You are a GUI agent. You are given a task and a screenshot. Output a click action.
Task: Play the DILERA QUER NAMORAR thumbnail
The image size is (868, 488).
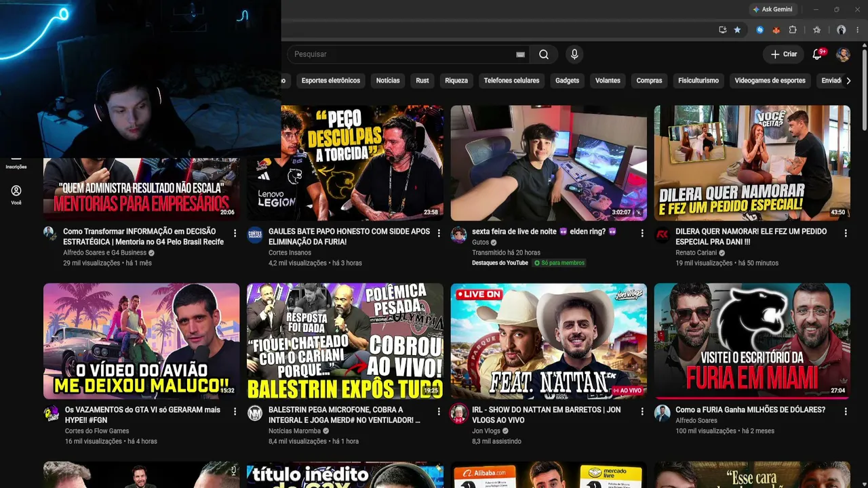click(x=752, y=163)
